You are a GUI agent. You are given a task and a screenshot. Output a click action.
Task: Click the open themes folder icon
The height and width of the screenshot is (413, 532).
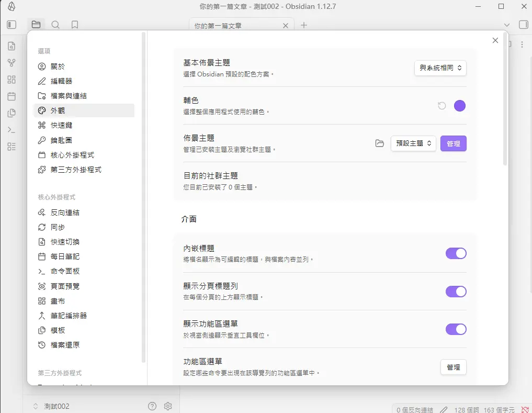[380, 143]
